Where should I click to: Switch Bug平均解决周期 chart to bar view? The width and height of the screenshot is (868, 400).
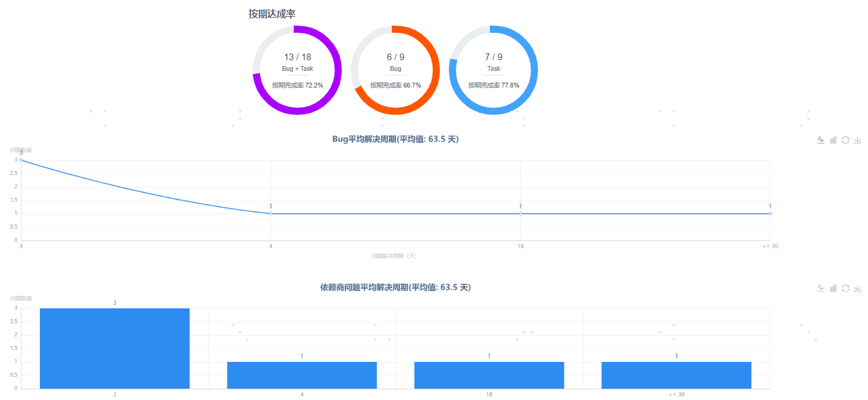(x=834, y=140)
